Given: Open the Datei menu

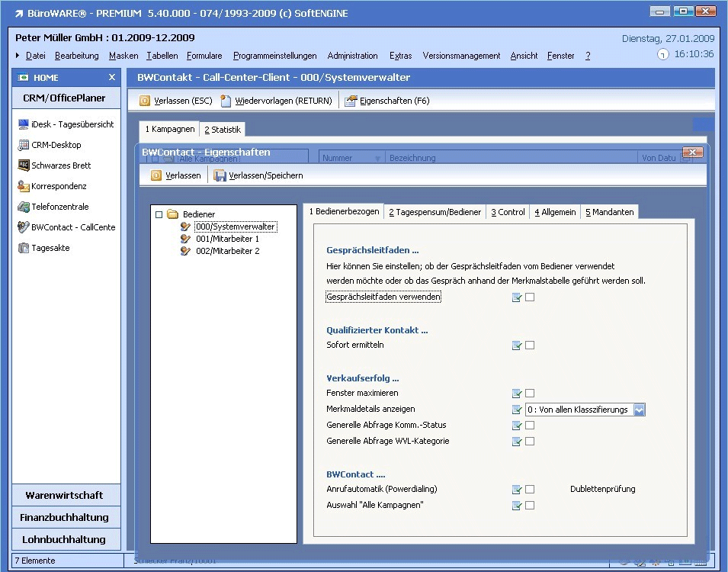Looking at the screenshot, I should (x=35, y=56).
